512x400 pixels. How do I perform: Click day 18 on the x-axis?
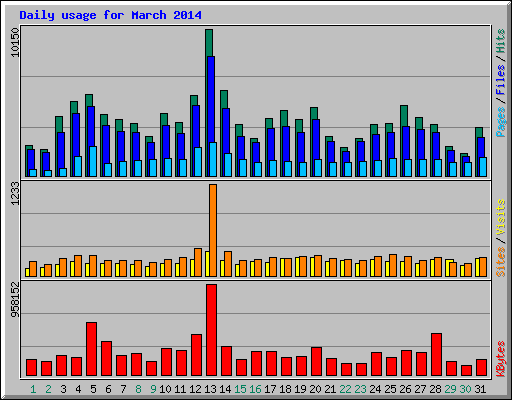[x=285, y=389]
